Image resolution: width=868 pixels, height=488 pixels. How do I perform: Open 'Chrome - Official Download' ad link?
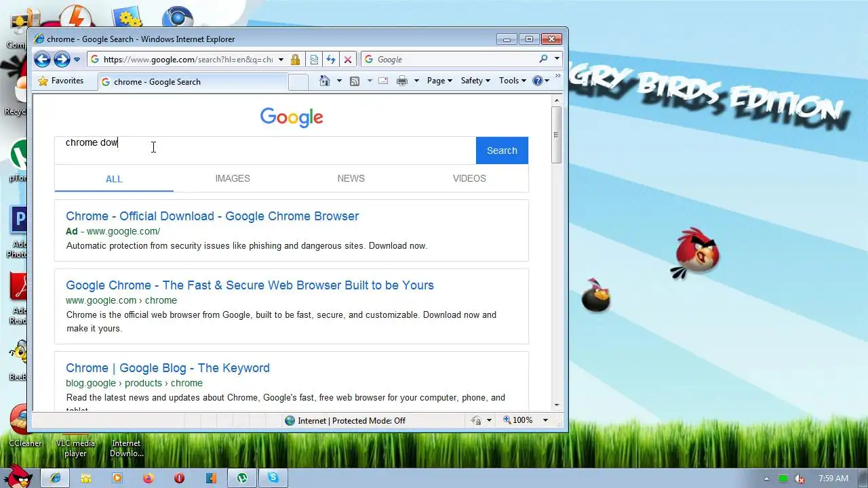click(x=212, y=216)
